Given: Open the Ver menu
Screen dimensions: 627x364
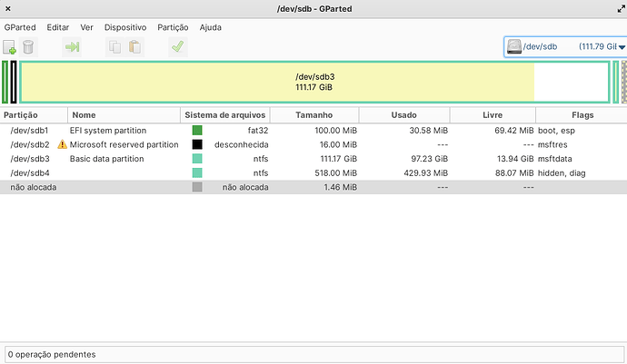Looking at the screenshot, I should coord(86,27).
